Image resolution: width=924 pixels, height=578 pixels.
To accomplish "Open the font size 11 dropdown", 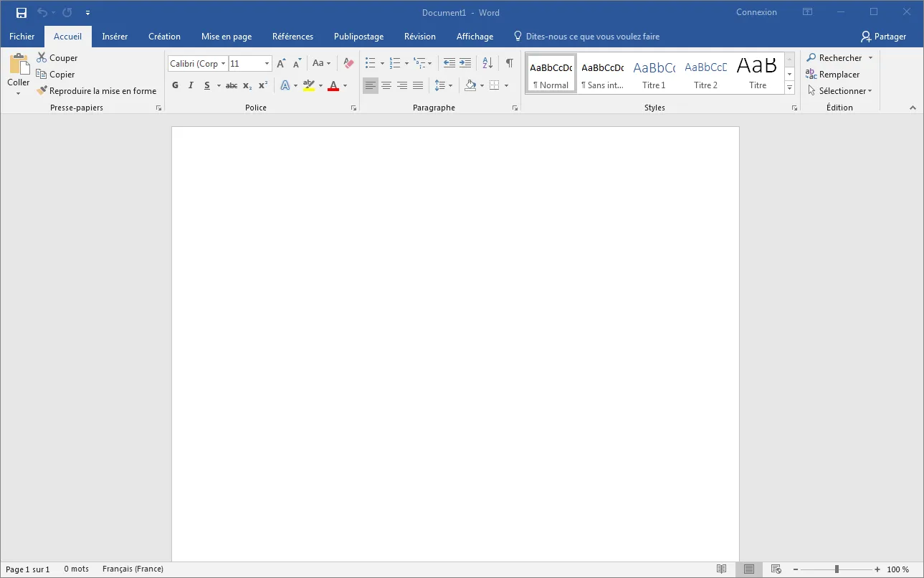I will (267, 64).
